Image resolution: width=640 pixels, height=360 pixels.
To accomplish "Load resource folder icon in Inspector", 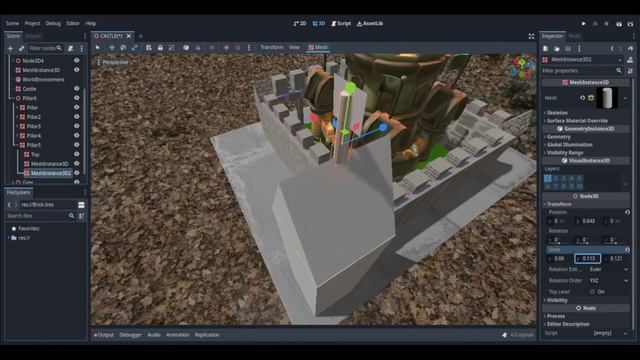I will [557, 49].
